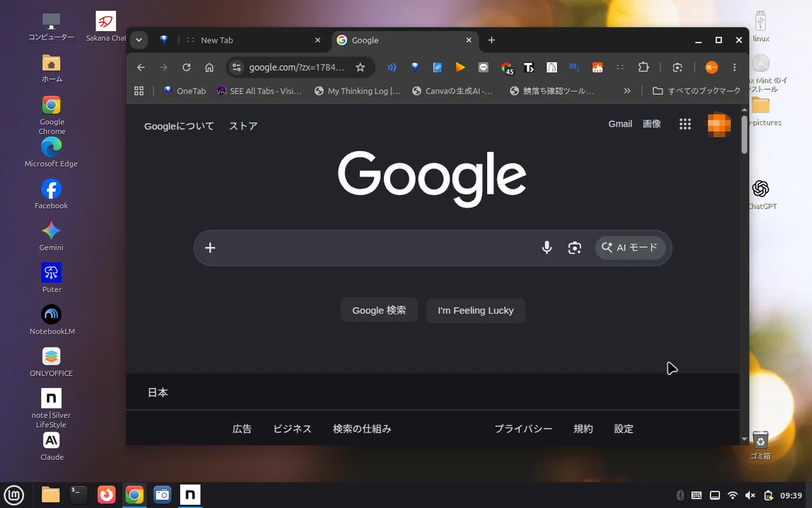Reload the current page
The height and width of the screenshot is (508, 812).
coord(186,67)
